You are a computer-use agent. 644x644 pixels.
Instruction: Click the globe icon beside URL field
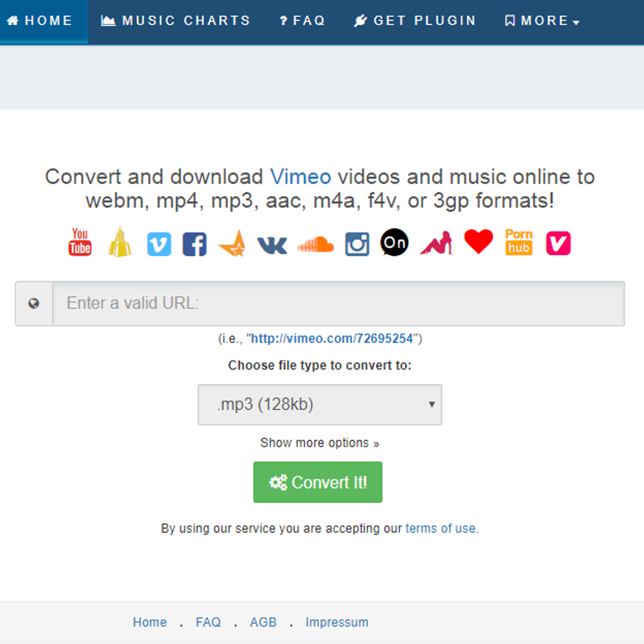(34, 303)
